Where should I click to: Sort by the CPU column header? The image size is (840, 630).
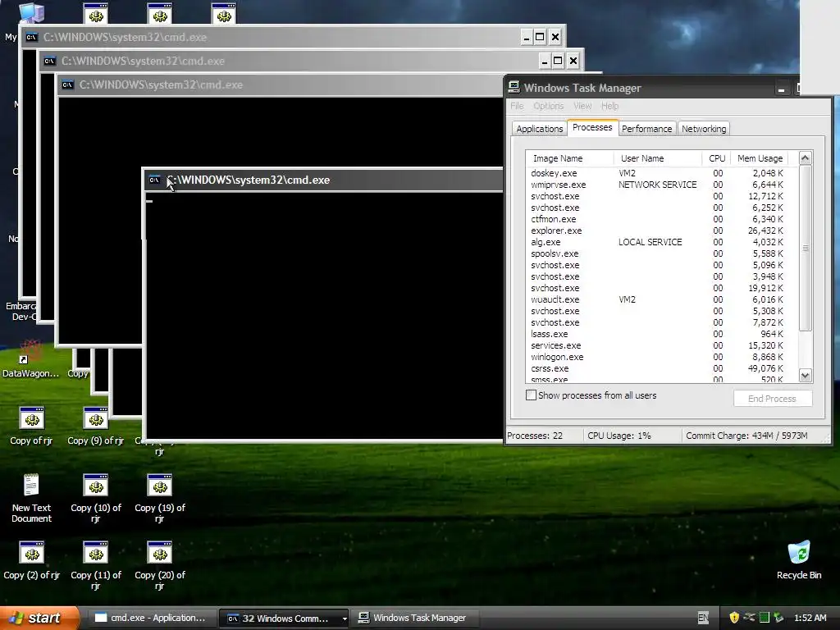716,158
